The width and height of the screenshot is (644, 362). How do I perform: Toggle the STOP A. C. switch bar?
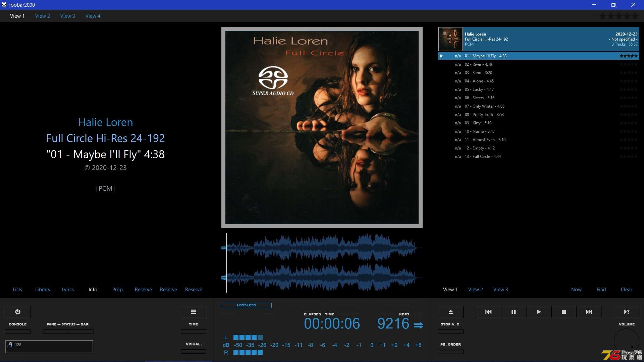click(451, 331)
